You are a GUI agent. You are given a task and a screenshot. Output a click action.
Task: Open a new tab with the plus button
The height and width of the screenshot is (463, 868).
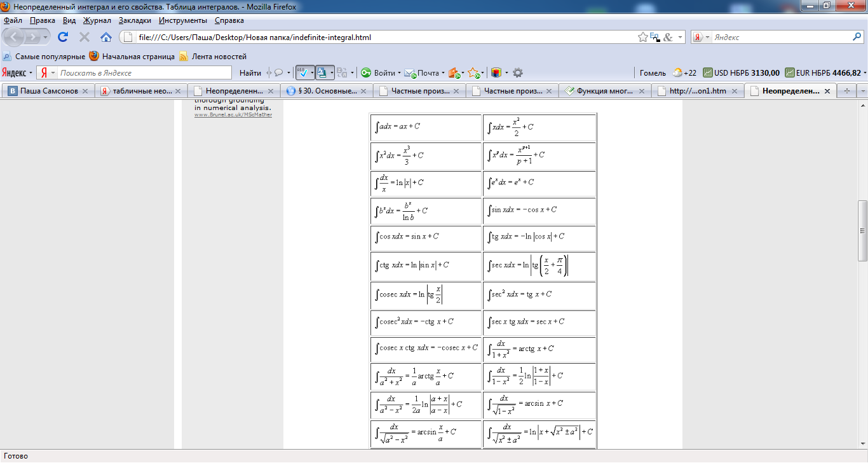coord(846,91)
